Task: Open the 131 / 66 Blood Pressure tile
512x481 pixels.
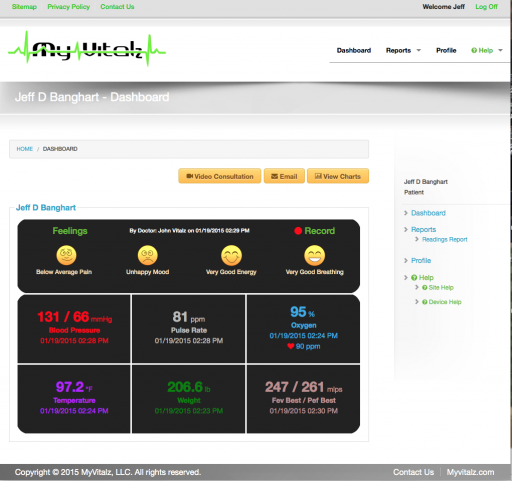Action: coord(74,329)
